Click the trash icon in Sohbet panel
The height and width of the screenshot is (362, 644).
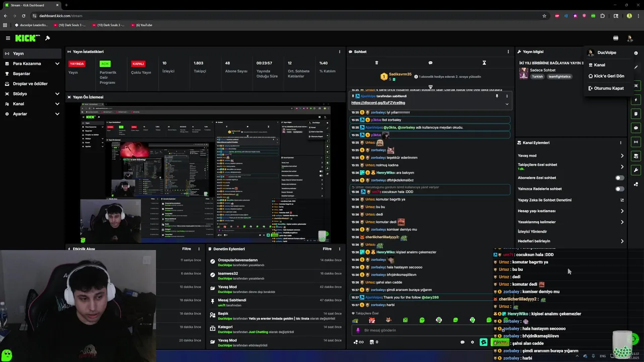[x=376, y=63]
